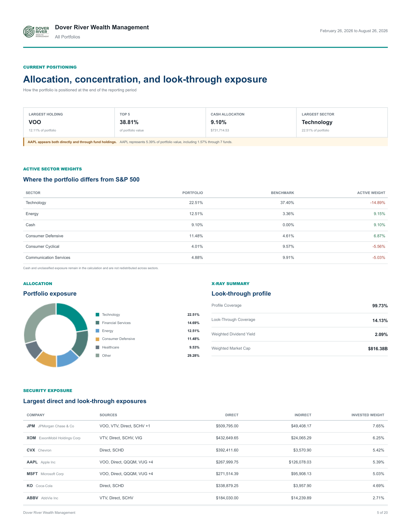Click the Technology benchmark value 37.40%
Viewport: 411px width, 532px height.
tap(287, 203)
